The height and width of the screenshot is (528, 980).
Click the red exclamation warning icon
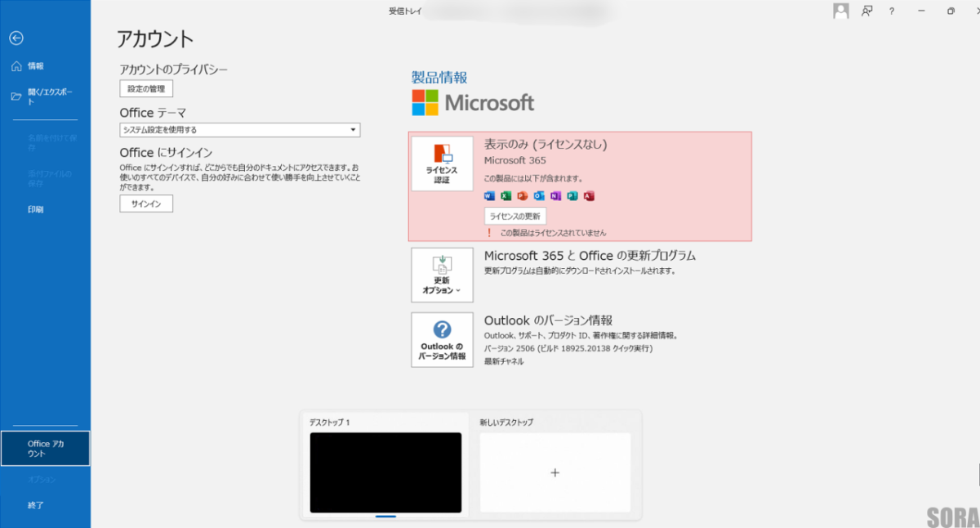click(489, 233)
